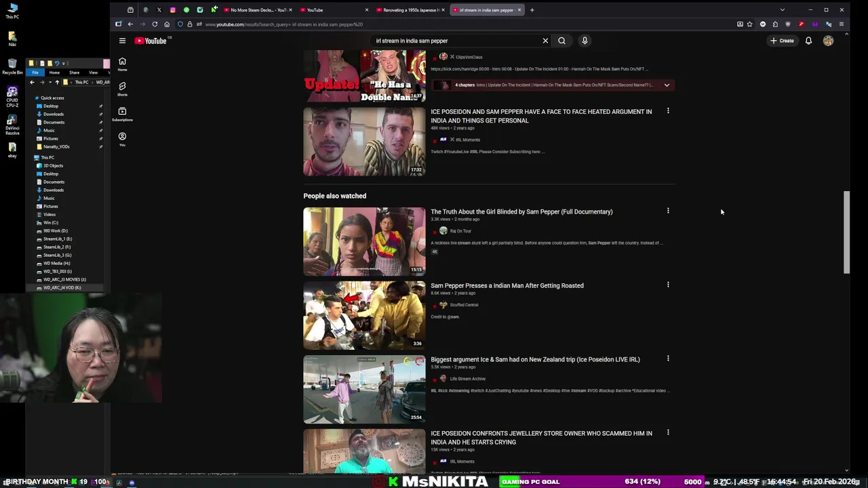Open File tab in File Explorer

[x=35, y=73]
